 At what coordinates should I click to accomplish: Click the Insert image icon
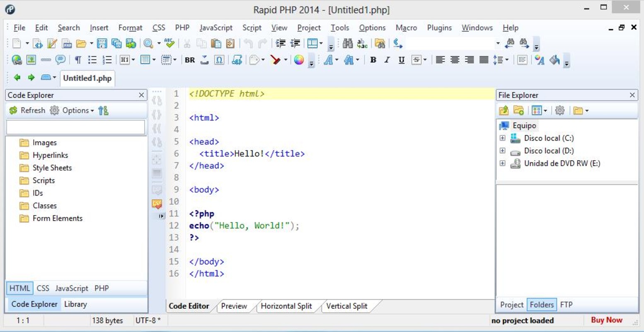tap(31, 60)
